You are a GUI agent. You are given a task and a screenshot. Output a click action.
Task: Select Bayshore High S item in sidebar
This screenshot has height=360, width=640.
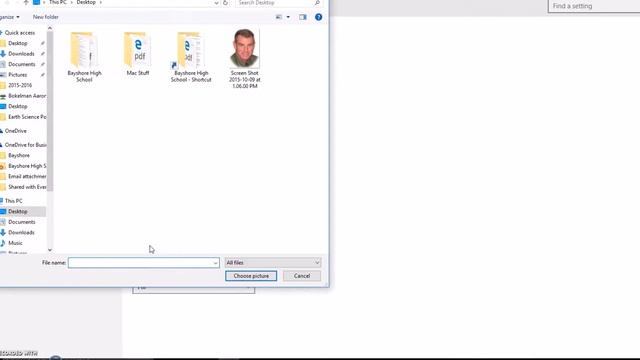tap(27, 166)
